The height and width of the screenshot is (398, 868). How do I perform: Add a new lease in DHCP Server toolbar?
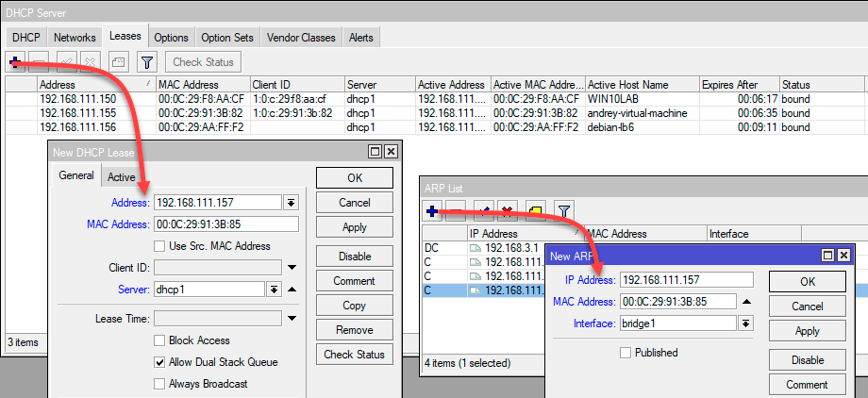(x=16, y=62)
